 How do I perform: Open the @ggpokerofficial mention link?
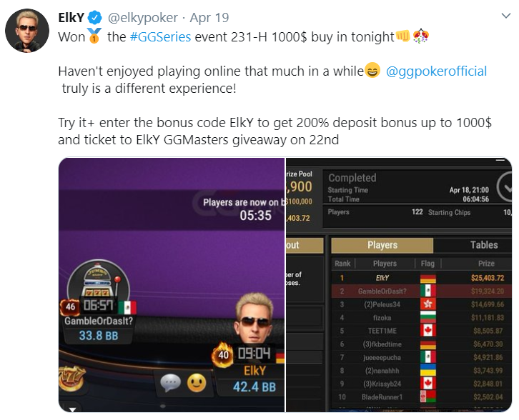(436, 71)
